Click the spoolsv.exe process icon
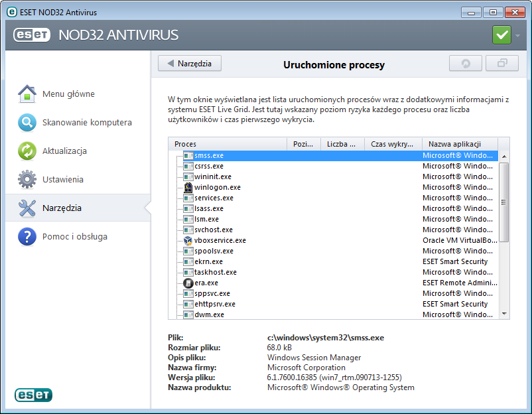The height and width of the screenshot is (414, 532). [x=188, y=251]
